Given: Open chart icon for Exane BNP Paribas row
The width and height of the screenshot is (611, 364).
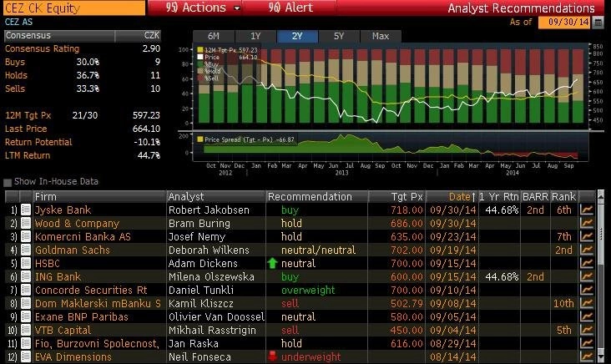Looking at the screenshot, I should (587, 317).
